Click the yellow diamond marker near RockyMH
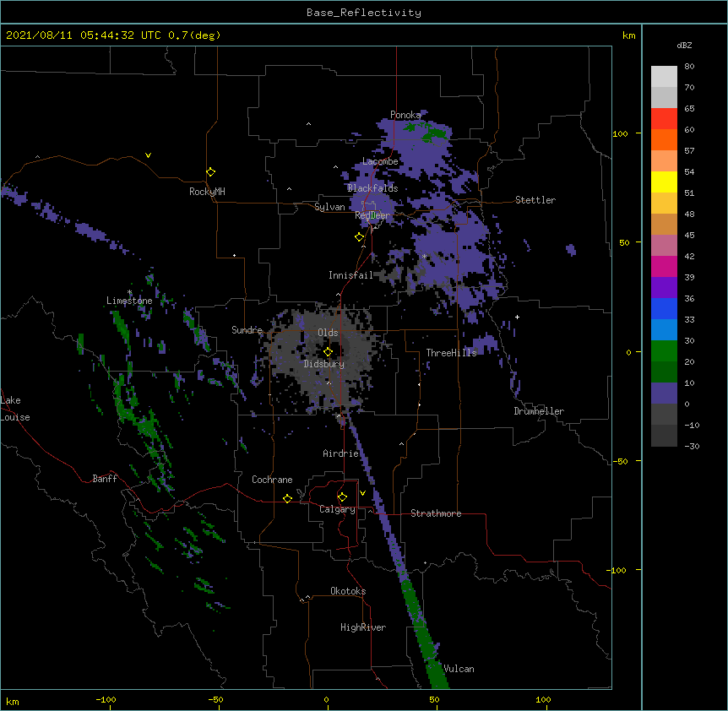 point(210,172)
